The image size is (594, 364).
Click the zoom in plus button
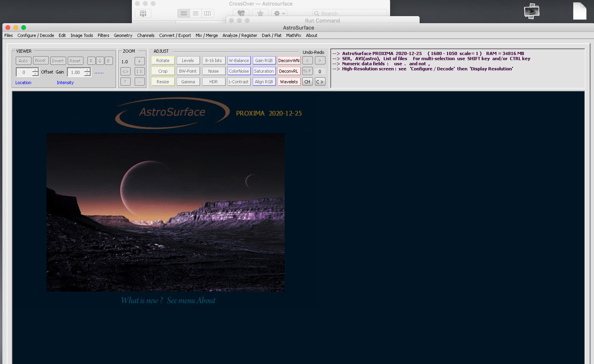coord(139,61)
